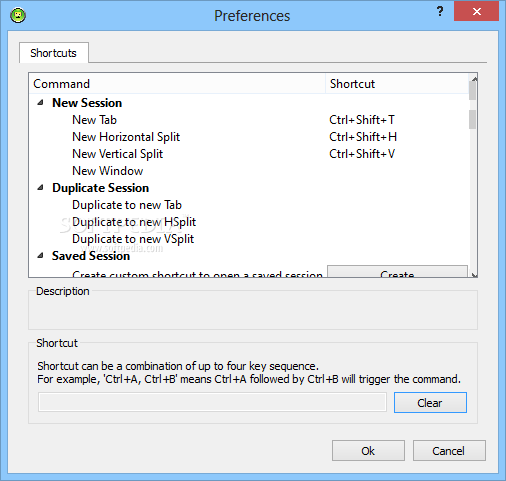
Task: Select Duplicate to new HSplit command
Action: (x=134, y=222)
